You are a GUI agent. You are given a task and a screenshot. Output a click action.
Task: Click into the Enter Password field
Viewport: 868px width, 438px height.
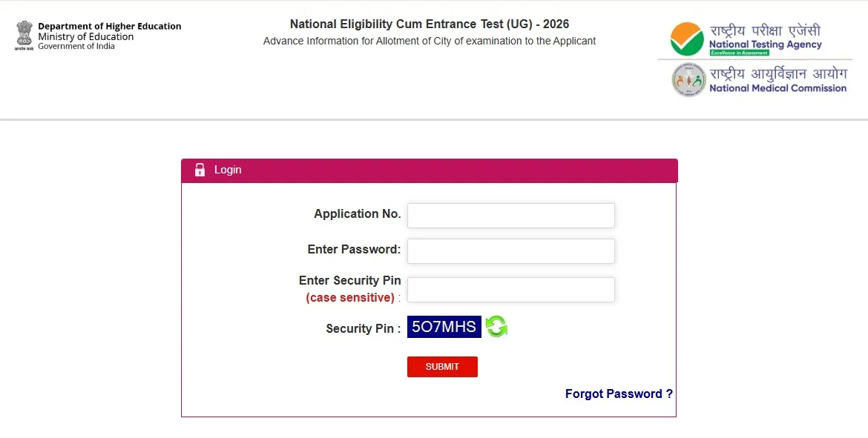tap(510, 251)
